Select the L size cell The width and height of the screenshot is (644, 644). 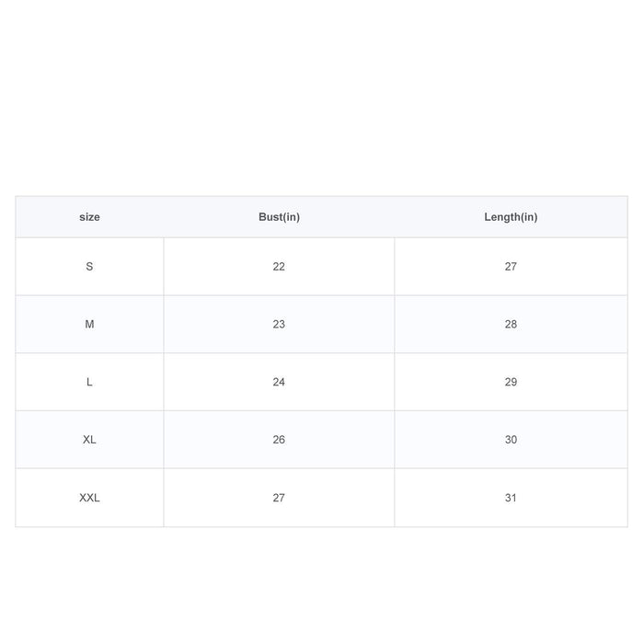[89, 382]
